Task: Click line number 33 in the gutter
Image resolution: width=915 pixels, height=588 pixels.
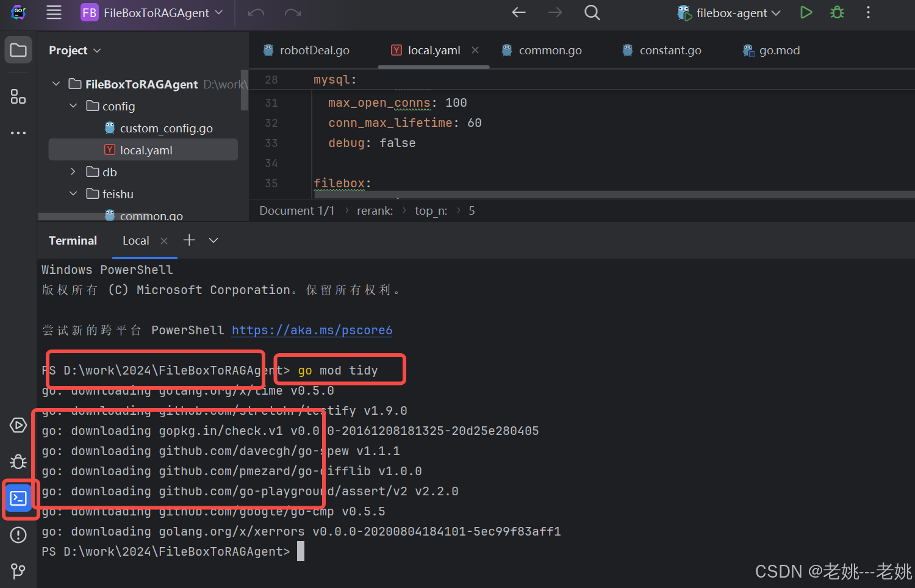Action: click(x=271, y=143)
